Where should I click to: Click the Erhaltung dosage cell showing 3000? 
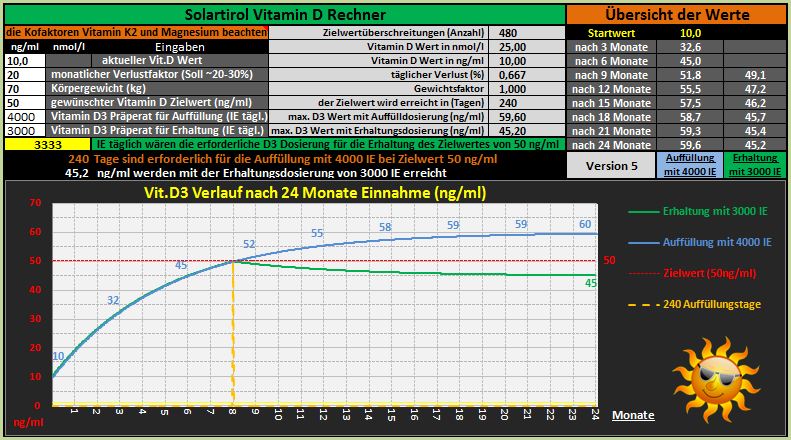point(24,130)
